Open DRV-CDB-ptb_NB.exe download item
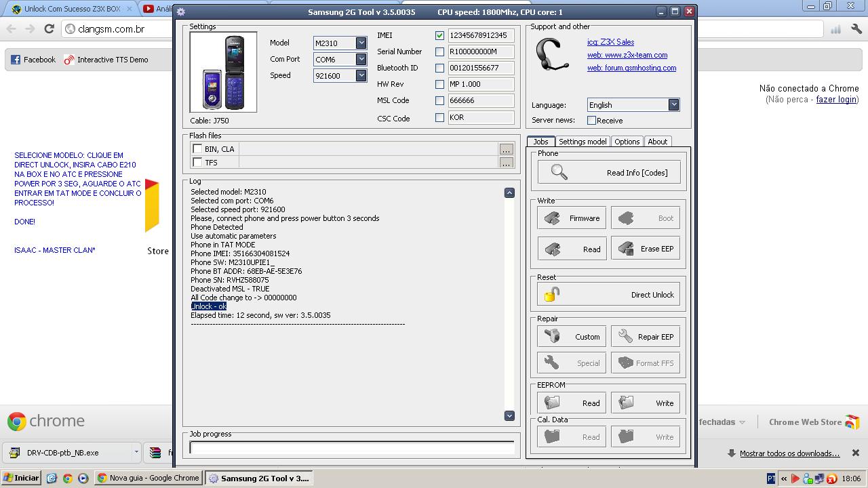This screenshot has width=868, height=488. coord(68,453)
